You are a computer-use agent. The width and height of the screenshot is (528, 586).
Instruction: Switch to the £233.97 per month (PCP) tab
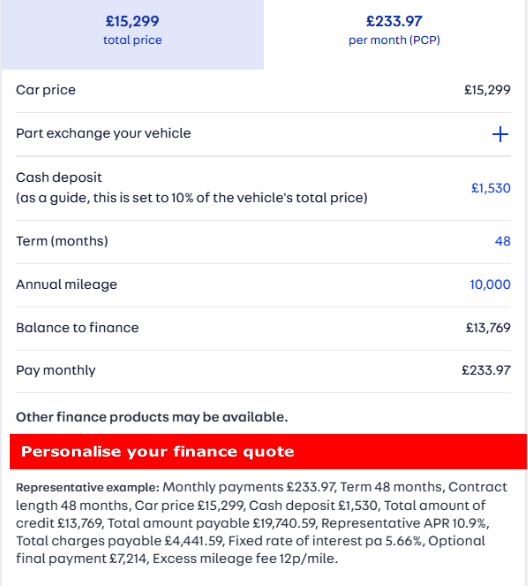coord(394,35)
